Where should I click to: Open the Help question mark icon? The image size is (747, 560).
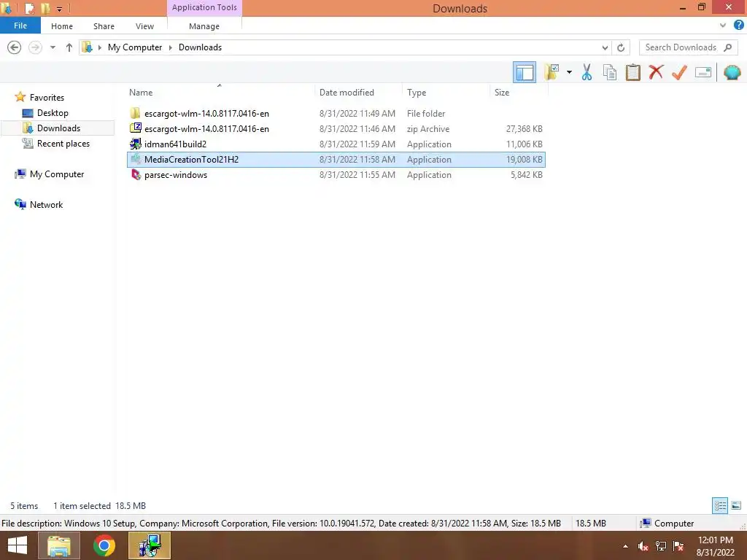(738, 26)
